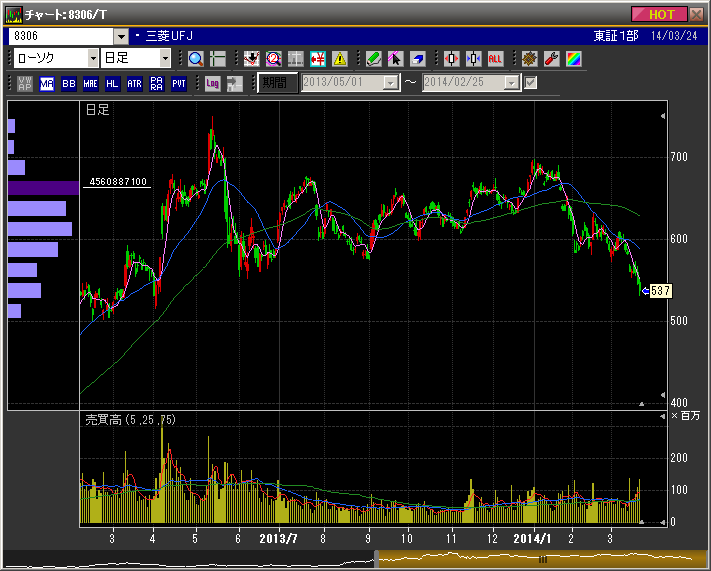This screenshot has height=571, width=711.
Task: Toggle the BB Bollinger Bands indicator
Action: point(69,83)
